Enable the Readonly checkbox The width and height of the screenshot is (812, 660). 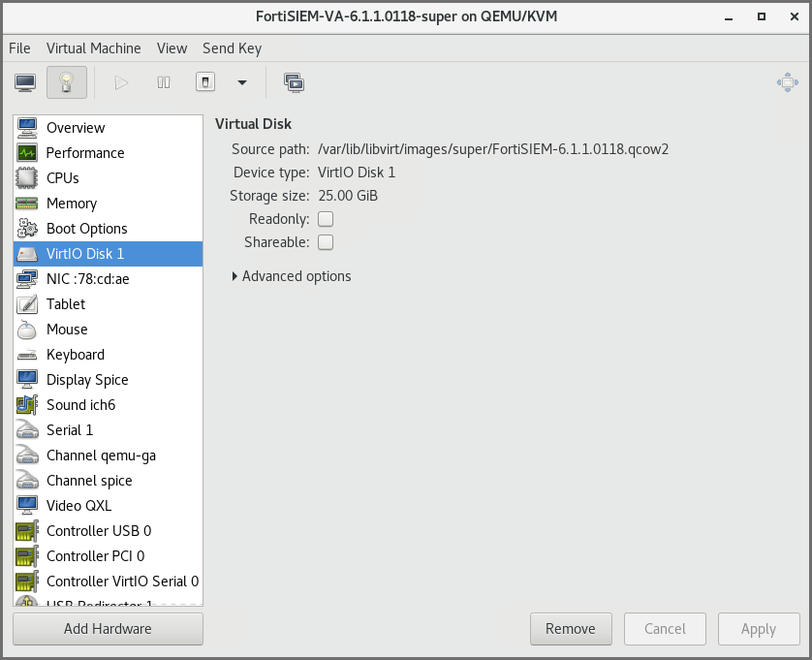tap(326, 219)
